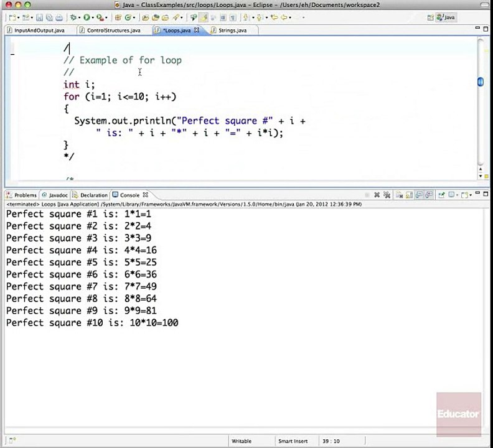Create a New Java Package

click(x=118, y=17)
